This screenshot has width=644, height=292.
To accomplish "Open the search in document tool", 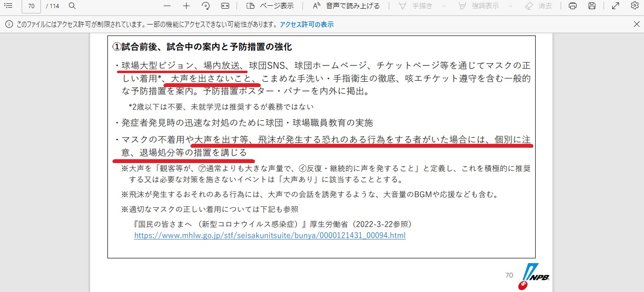I will (x=72, y=6).
